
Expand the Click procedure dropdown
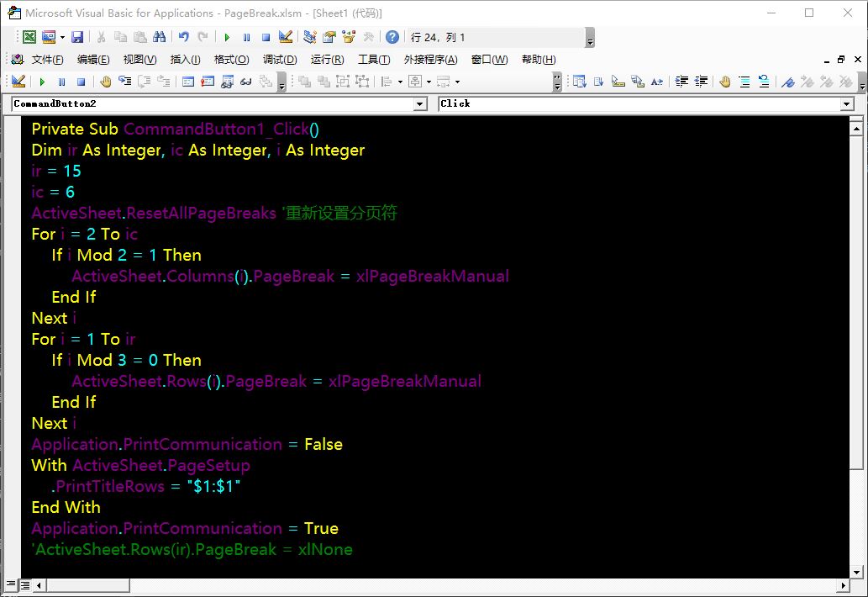(847, 103)
